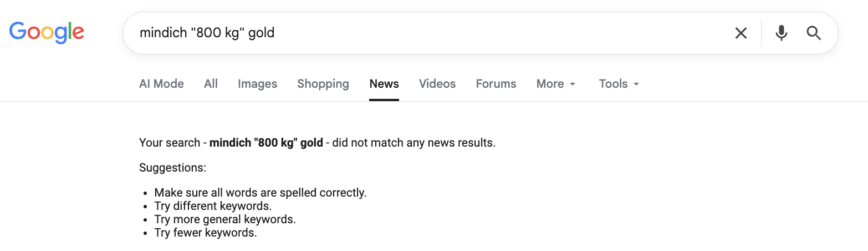Click the Google logo to go home

47,32
